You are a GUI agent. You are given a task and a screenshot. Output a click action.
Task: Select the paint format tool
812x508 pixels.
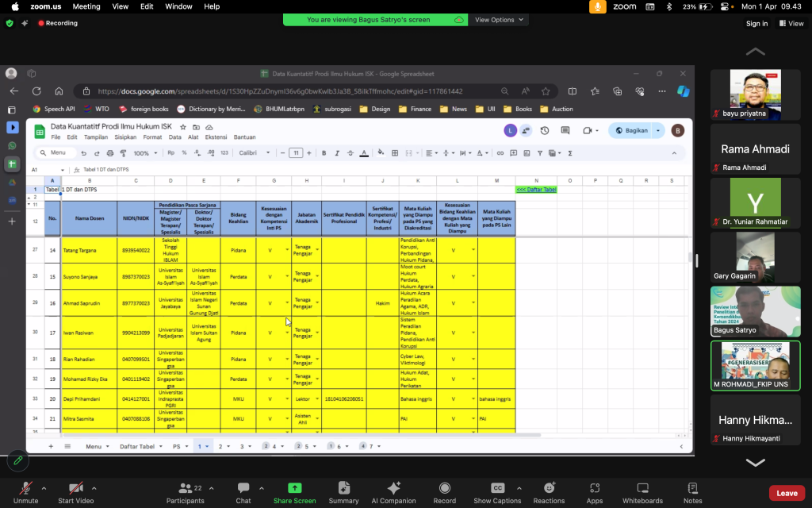123,153
